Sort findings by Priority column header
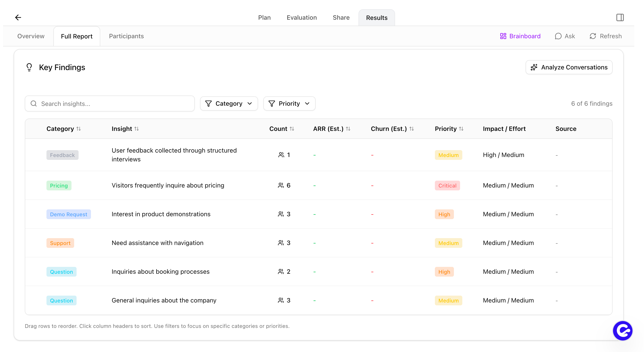This screenshot has width=644, height=352. click(x=449, y=129)
